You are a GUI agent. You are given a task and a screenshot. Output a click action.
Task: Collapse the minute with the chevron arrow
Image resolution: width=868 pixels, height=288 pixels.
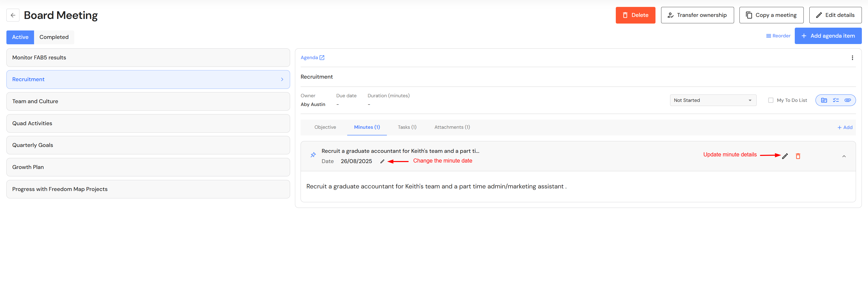844,156
